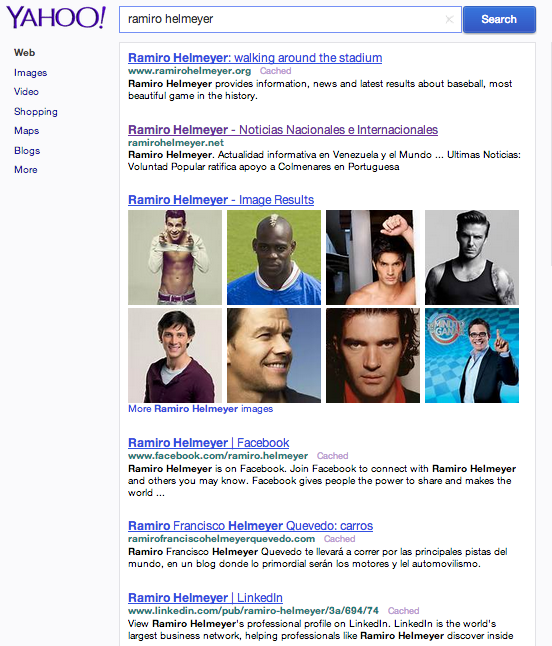Select the Web search category
This screenshot has width=552, height=646.
[x=24, y=53]
